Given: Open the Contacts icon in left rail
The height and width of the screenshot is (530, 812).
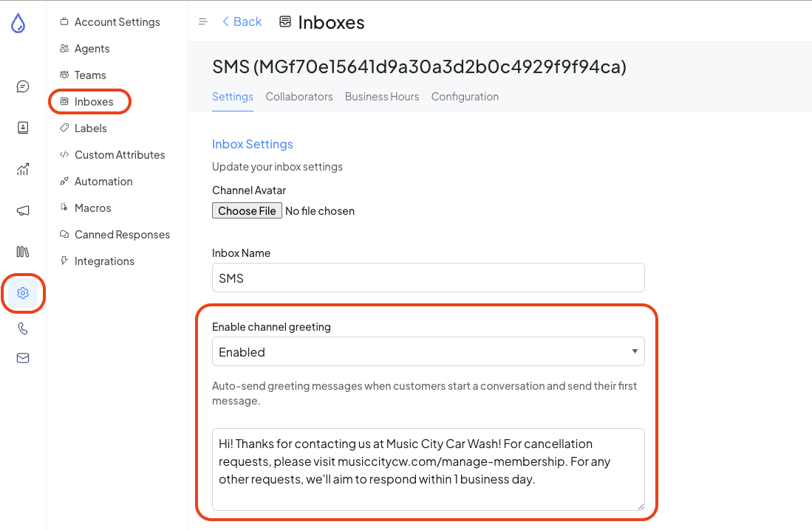Looking at the screenshot, I should (x=23, y=128).
